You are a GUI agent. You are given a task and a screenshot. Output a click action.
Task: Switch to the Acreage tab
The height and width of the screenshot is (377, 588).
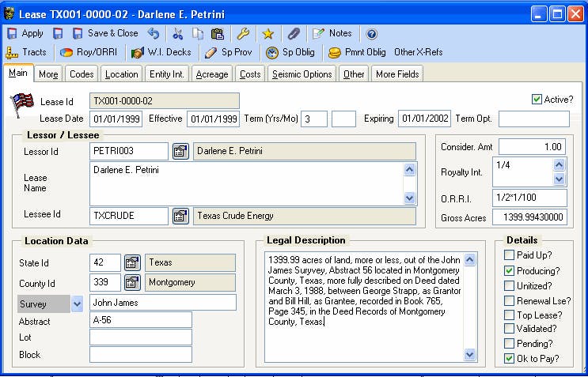pyautogui.click(x=212, y=74)
